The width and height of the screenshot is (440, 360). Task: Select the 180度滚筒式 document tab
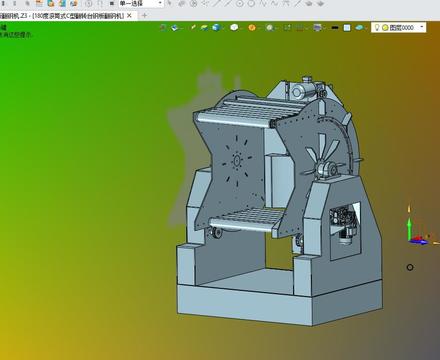pos(78,16)
